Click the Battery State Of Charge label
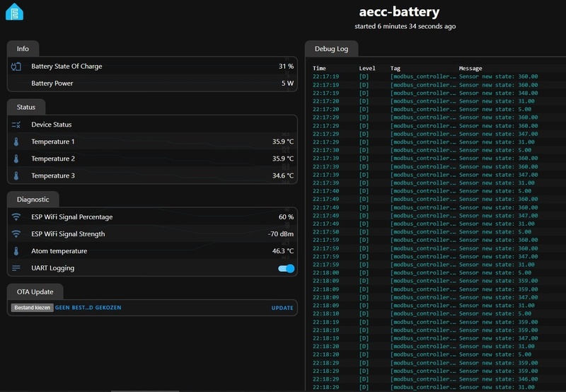The width and height of the screenshot is (566, 392). [67, 67]
